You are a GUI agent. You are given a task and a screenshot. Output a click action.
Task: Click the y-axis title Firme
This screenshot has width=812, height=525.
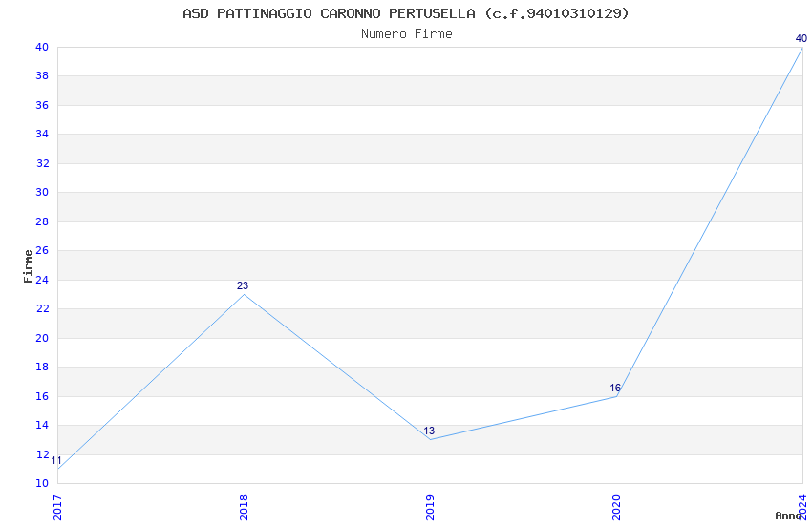pyautogui.click(x=28, y=266)
